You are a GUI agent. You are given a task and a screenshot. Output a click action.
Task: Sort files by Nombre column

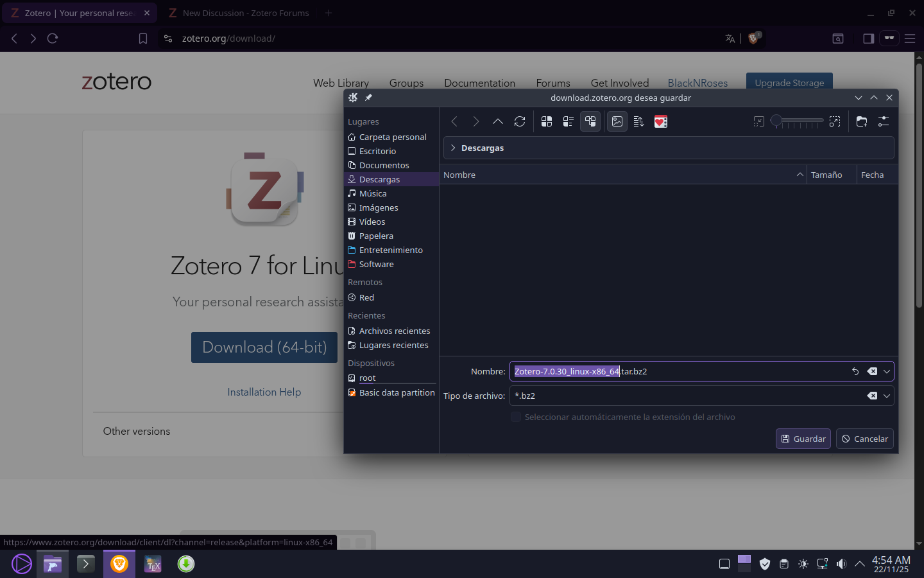(624, 175)
